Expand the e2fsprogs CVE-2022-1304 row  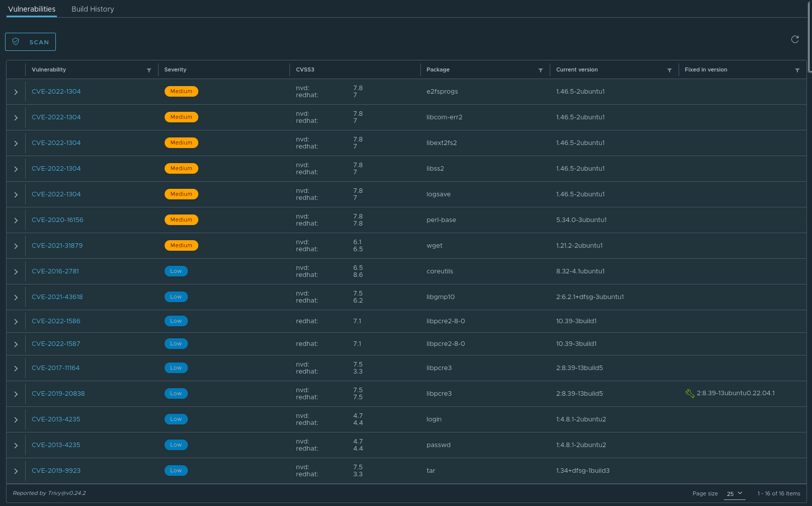[x=16, y=92]
